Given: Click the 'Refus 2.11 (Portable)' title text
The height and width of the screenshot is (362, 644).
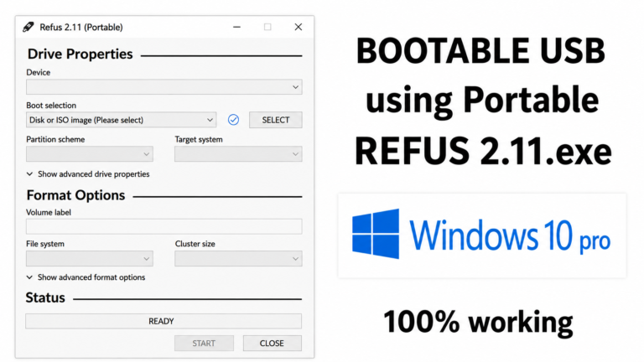Looking at the screenshot, I should [x=81, y=27].
